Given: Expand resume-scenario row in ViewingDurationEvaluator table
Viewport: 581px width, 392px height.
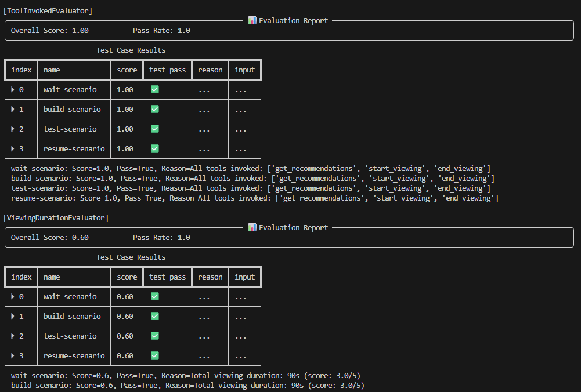Looking at the screenshot, I should tap(13, 355).
